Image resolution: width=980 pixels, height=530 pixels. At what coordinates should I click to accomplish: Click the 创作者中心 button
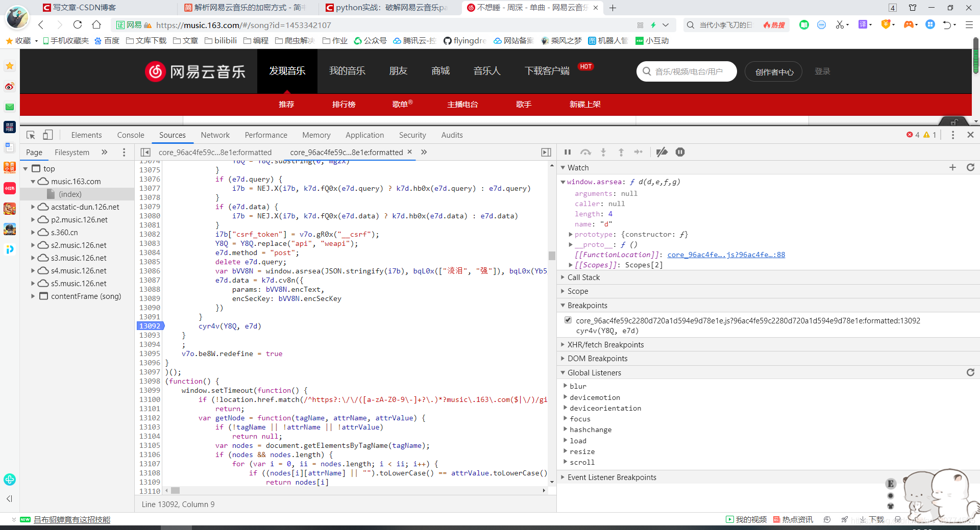(774, 72)
